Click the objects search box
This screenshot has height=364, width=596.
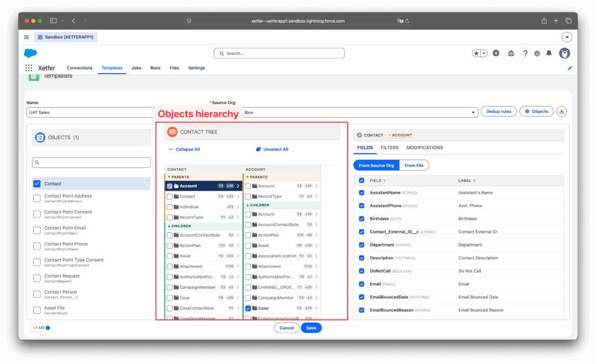pyautogui.click(x=91, y=162)
